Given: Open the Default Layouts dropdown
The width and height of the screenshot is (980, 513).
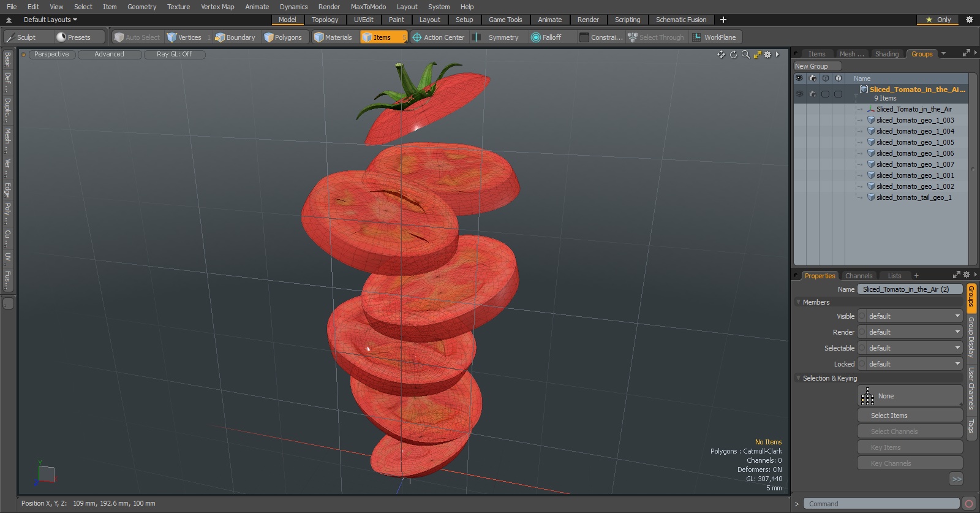Looking at the screenshot, I should point(50,20).
